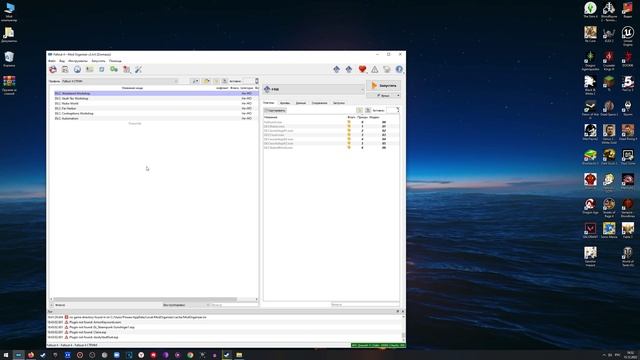The image size is (640, 360).
Task: Open the blue help icon
Action: point(399,69)
